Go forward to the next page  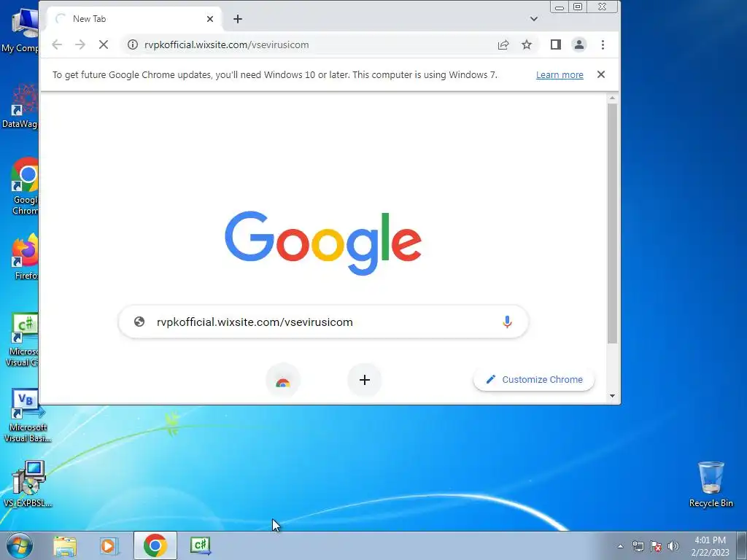point(80,44)
